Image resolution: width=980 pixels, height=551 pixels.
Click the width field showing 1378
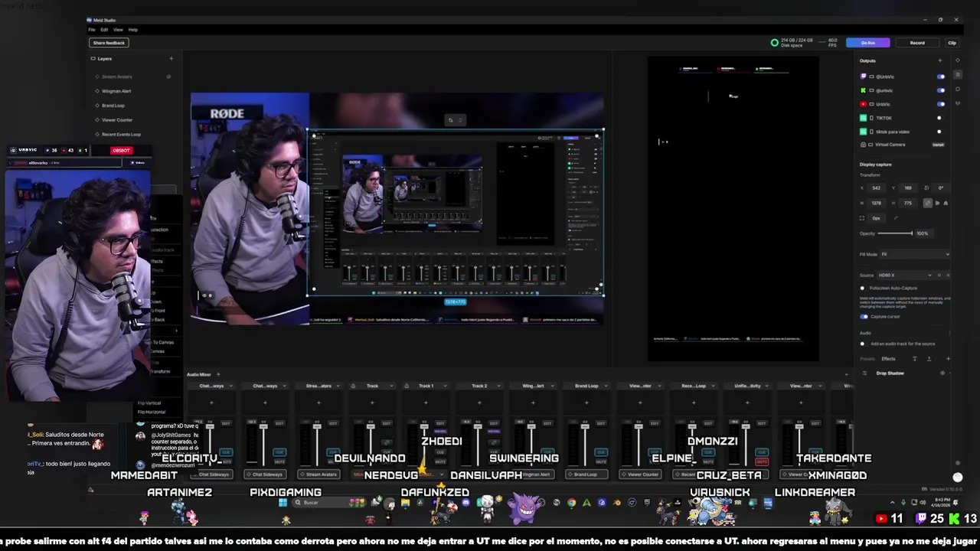877,203
